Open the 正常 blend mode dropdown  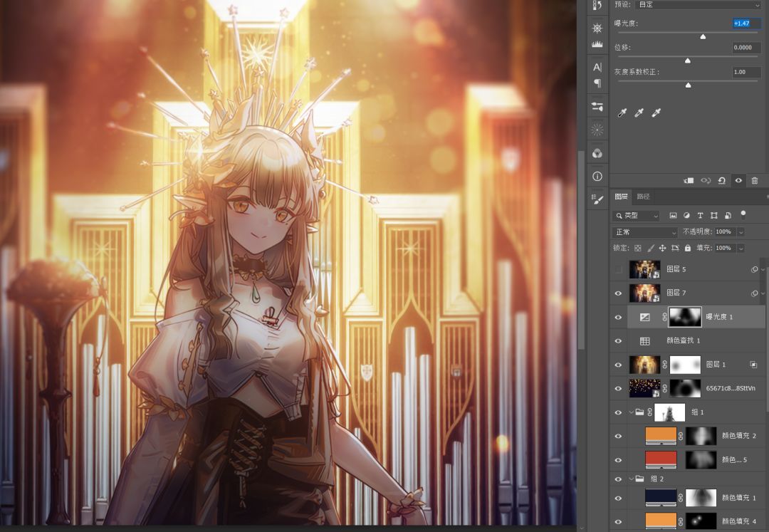pos(645,232)
